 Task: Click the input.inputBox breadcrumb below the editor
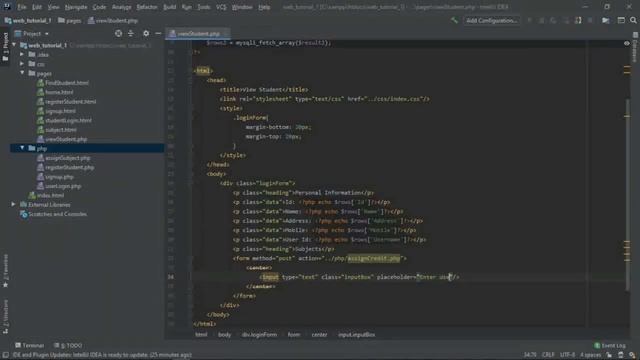(x=356, y=335)
